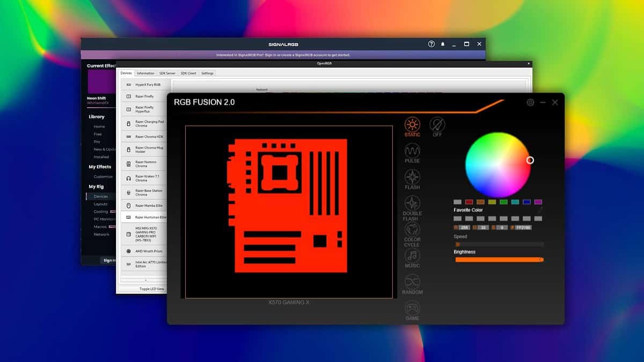
Task: Activate the Flash effect
Action: click(x=412, y=177)
